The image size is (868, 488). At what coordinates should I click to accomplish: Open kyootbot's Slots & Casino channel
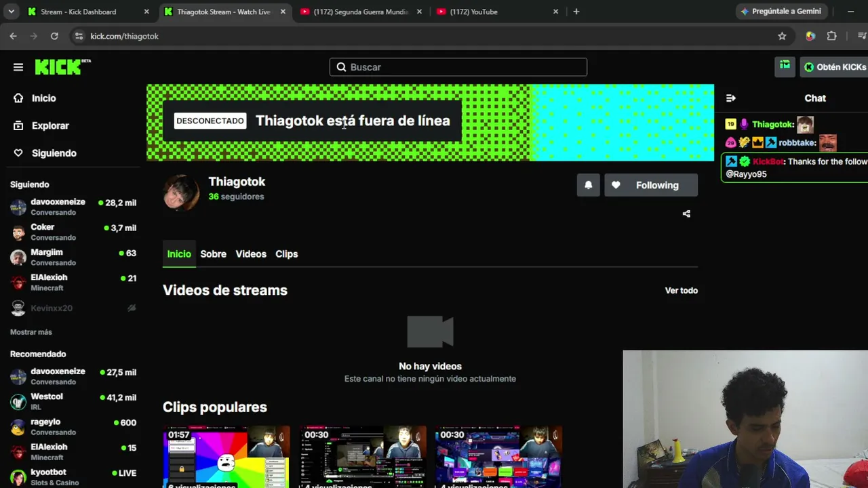point(73,476)
